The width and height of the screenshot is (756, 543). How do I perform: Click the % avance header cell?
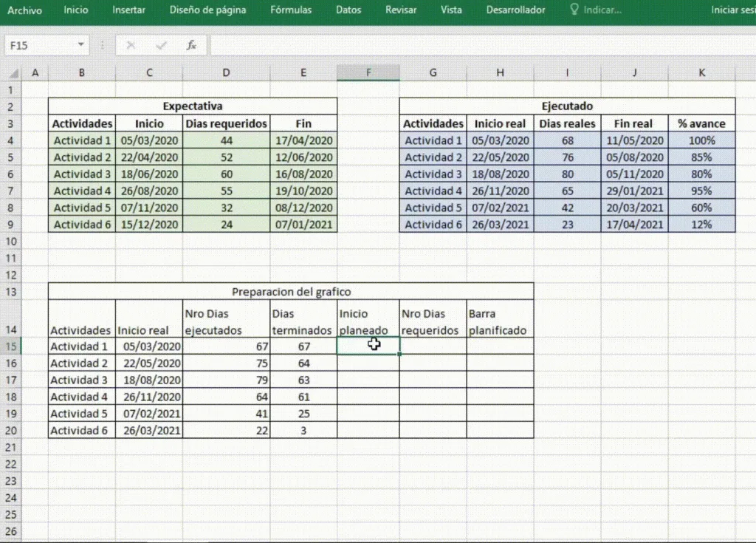click(x=701, y=123)
